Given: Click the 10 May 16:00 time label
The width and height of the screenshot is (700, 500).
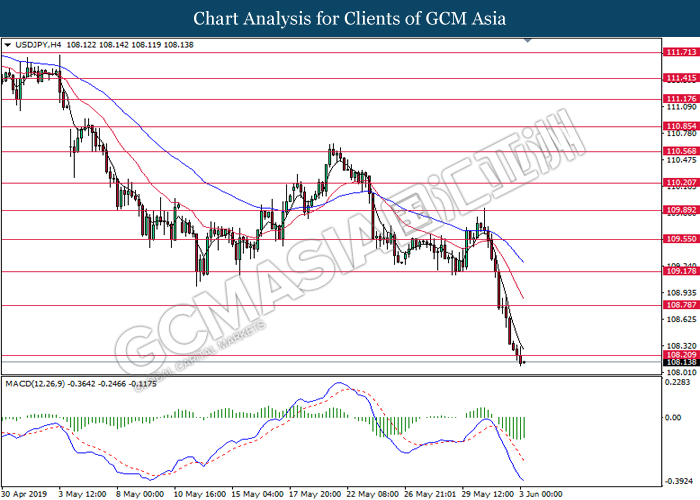Looking at the screenshot, I should [x=200, y=494].
